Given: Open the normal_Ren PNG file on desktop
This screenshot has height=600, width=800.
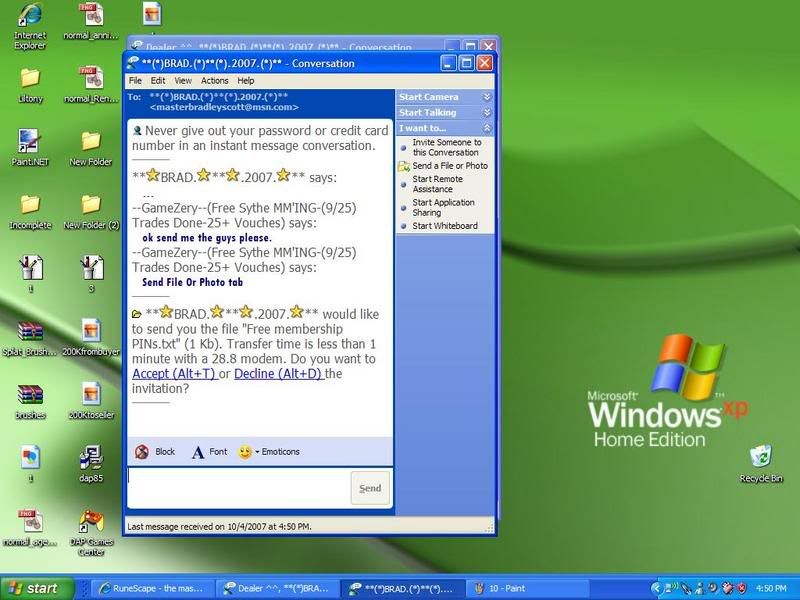Looking at the screenshot, I should pos(91,85).
